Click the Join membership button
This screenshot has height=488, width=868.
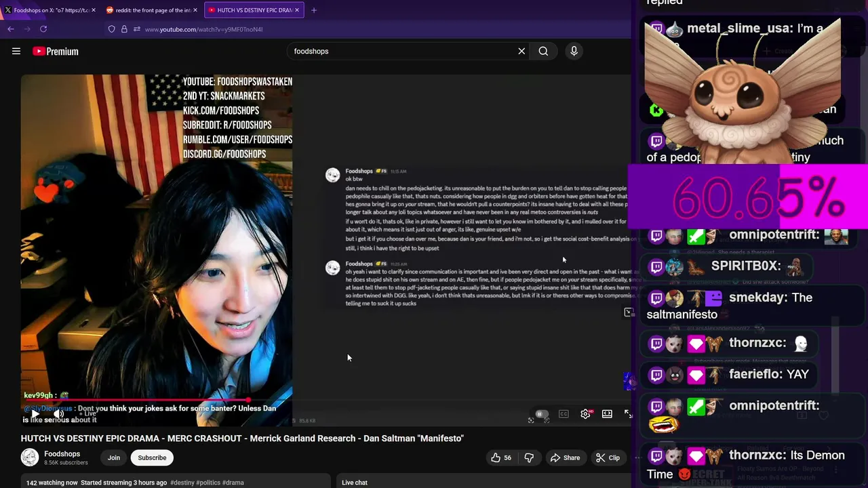pyautogui.click(x=113, y=457)
